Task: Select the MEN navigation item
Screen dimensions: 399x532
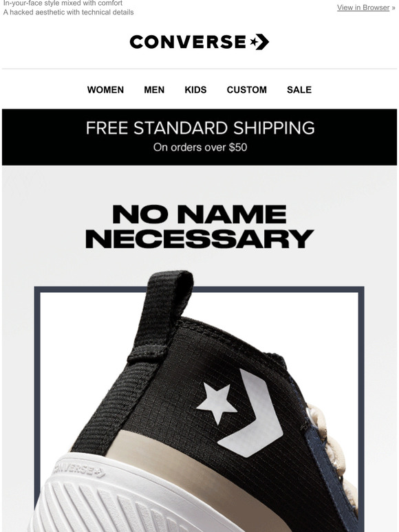Action: tap(154, 89)
